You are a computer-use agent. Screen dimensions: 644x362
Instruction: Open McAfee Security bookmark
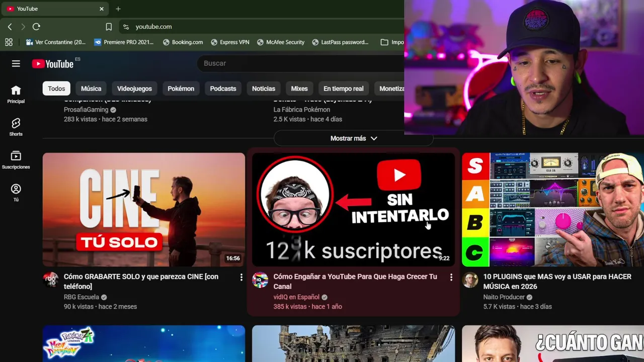click(281, 42)
